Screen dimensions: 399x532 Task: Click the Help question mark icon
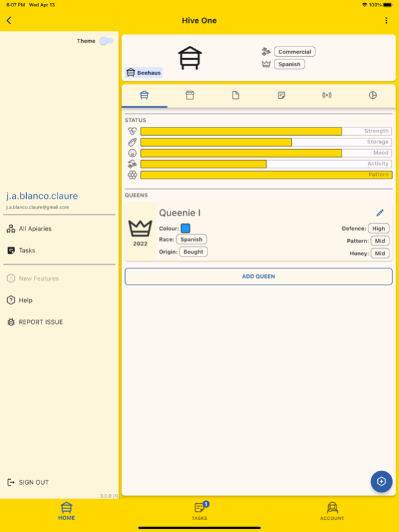pos(11,300)
